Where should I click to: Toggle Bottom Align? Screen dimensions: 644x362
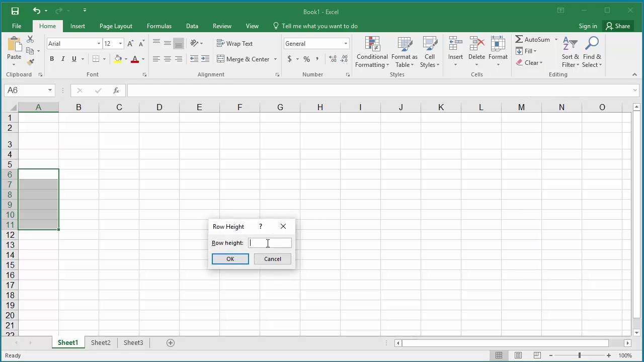(179, 44)
